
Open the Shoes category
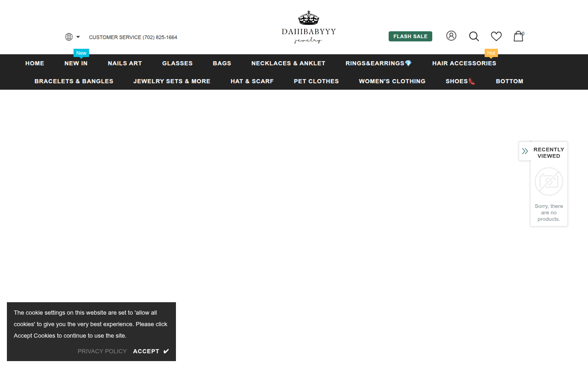coord(461,81)
